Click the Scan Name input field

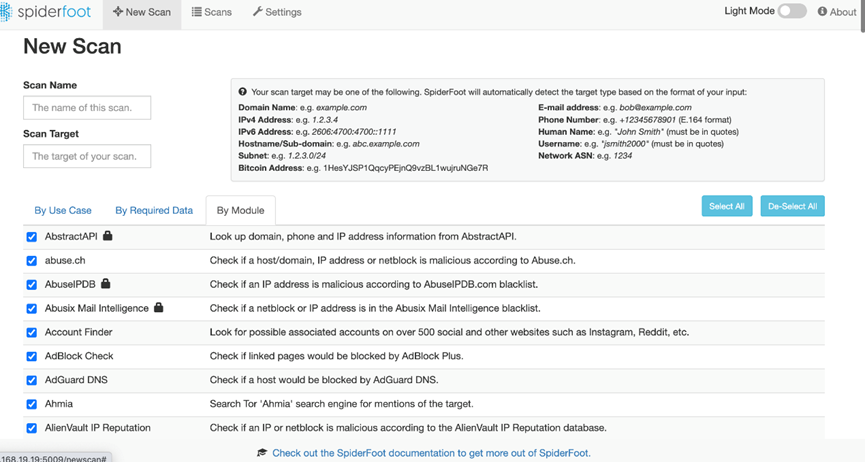pyautogui.click(x=87, y=108)
